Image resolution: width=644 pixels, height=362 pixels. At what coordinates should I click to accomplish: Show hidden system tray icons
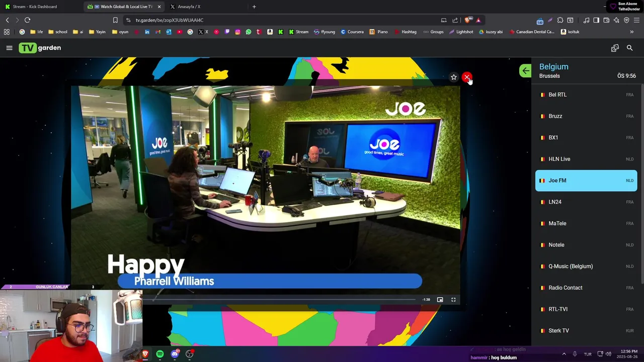[x=563, y=354]
